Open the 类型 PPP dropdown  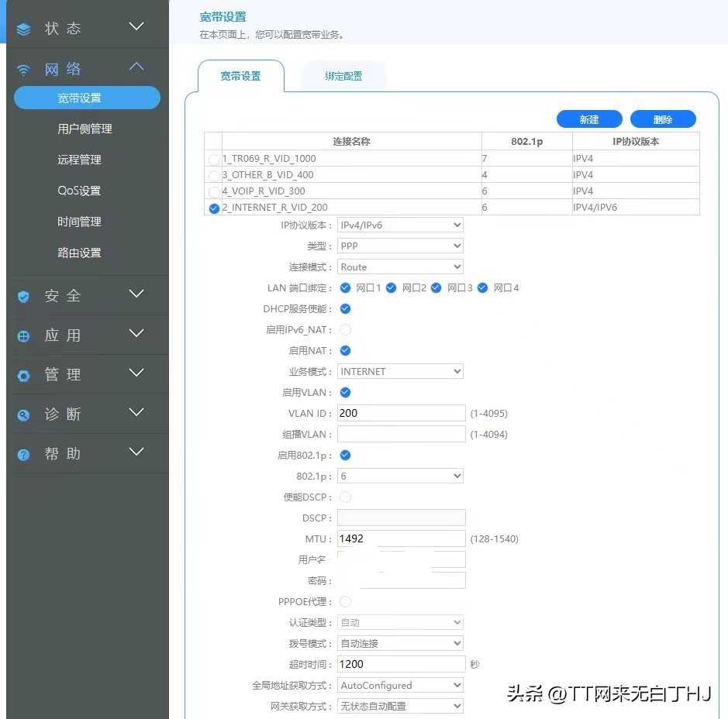click(x=399, y=246)
